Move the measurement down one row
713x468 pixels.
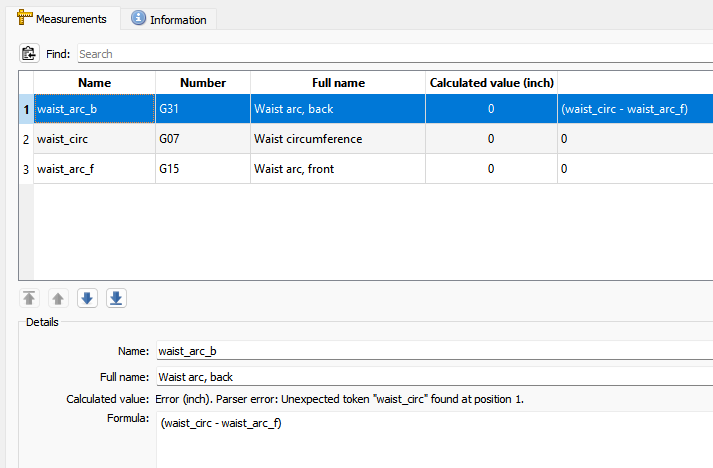87,298
